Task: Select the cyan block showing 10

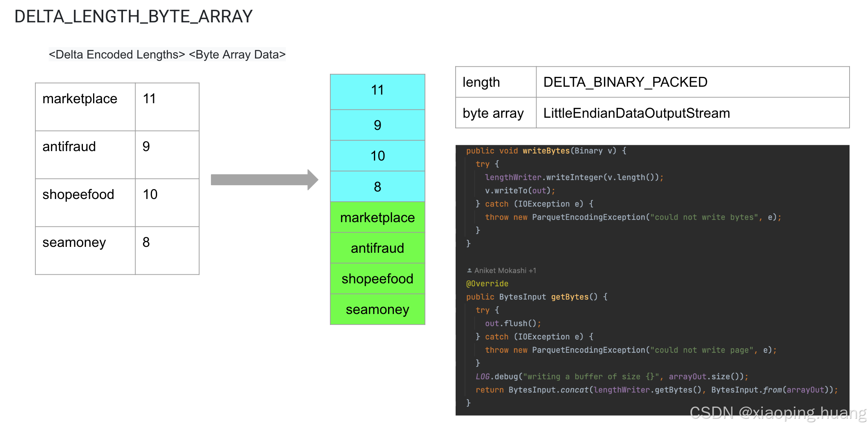Action: click(x=377, y=156)
